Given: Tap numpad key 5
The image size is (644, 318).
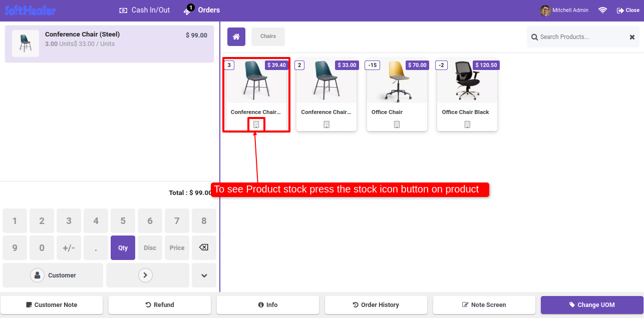Looking at the screenshot, I should 123,220.
